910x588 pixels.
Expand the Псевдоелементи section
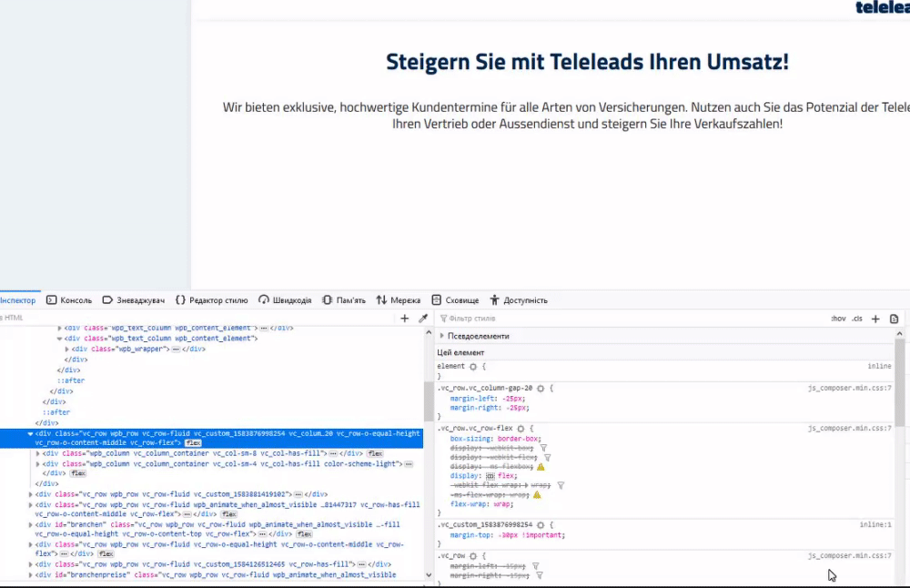point(441,336)
